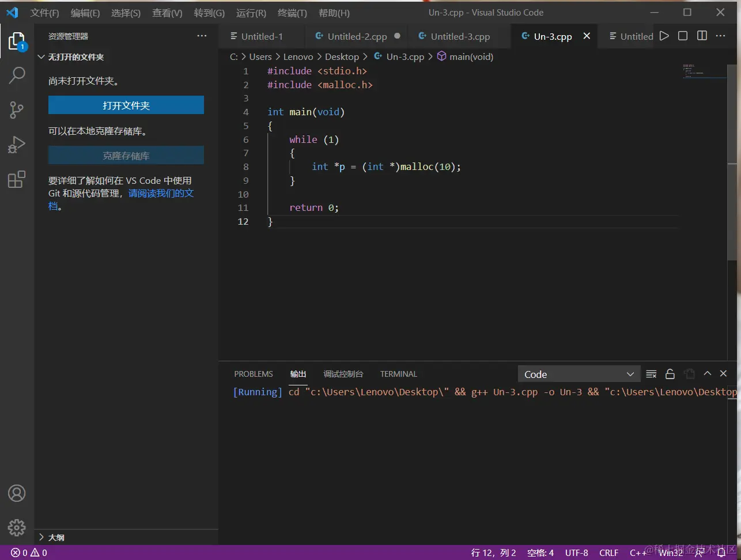Open the Run and Debug view

point(17,145)
